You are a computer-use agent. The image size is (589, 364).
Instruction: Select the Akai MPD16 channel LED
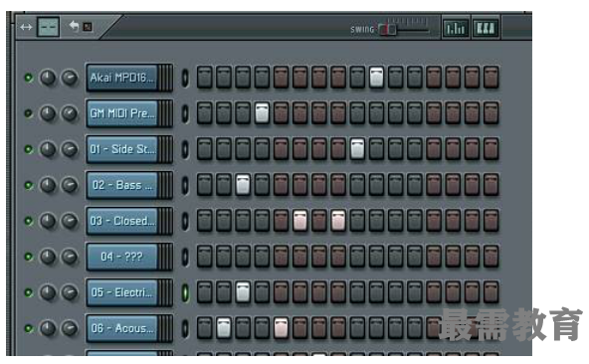185,79
